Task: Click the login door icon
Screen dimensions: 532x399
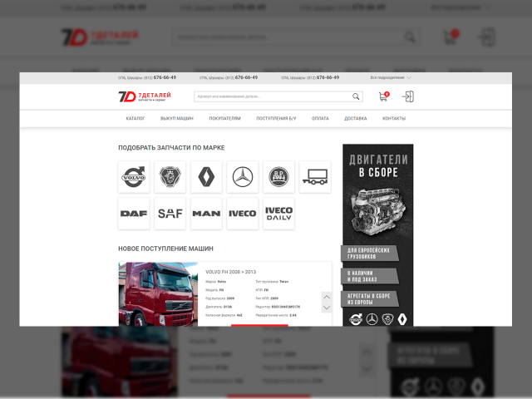Action: [x=408, y=96]
